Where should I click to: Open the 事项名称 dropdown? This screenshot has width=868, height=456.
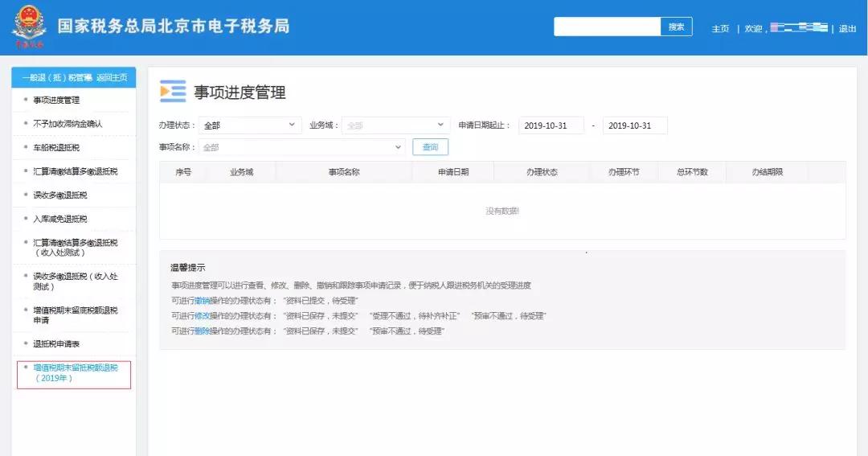[x=301, y=147]
